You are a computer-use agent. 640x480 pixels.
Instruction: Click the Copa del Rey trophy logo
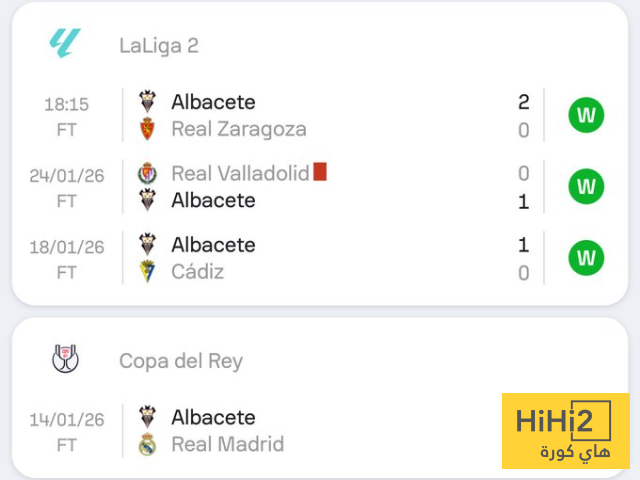coord(66,360)
